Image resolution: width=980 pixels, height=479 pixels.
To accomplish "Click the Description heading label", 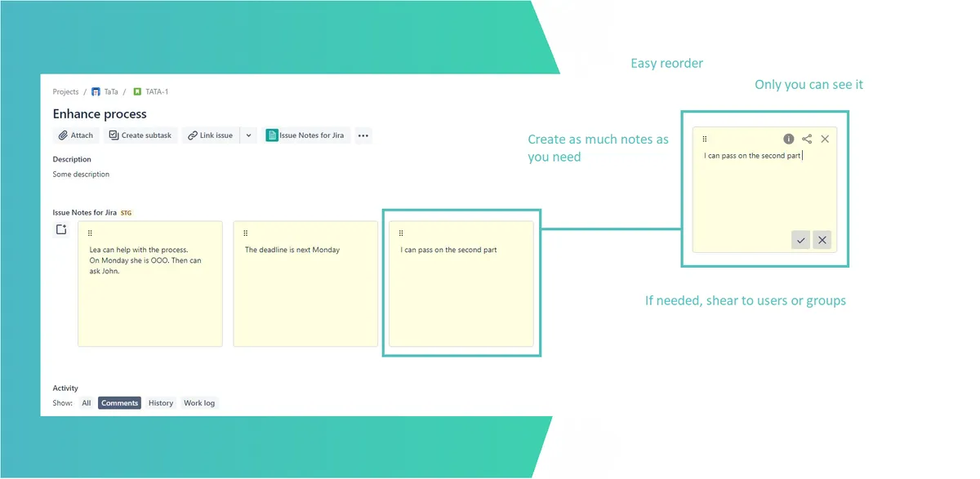I will (x=72, y=159).
